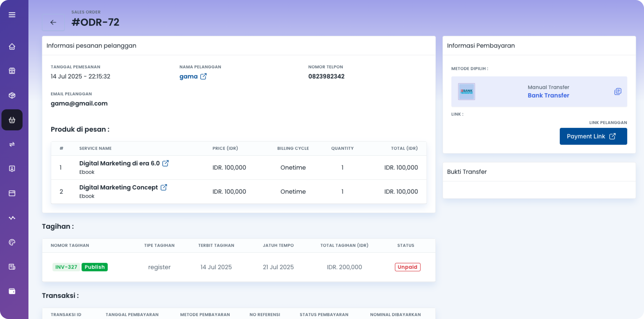Viewport: 644px width, 319px height.
Task: Click the Bank Transfer logo thumbnail
Action: (466, 91)
